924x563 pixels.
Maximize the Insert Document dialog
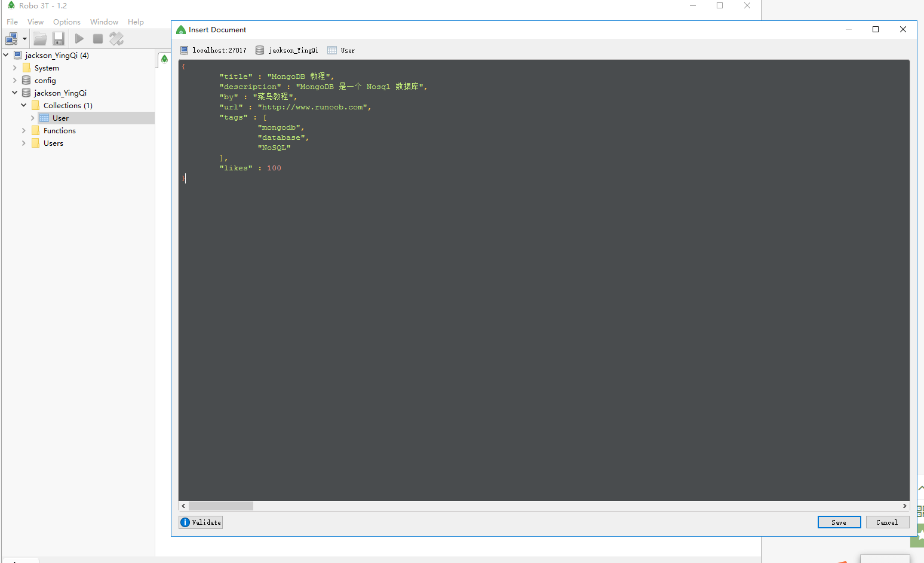(x=876, y=29)
